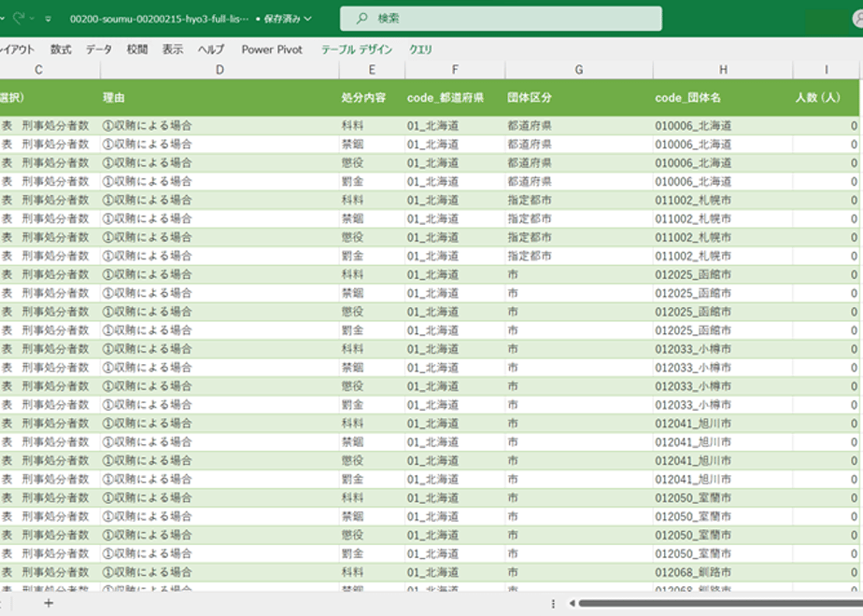Select 禁錮 cell in the 010006_北海道 rows
Viewport: 863px width, 616px height.
(x=372, y=145)
